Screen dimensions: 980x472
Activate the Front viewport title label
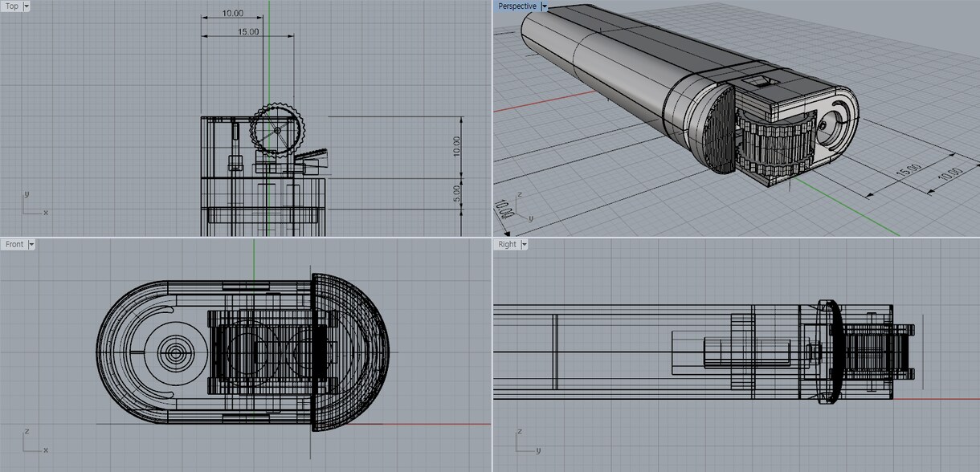(x=14, y=244)
